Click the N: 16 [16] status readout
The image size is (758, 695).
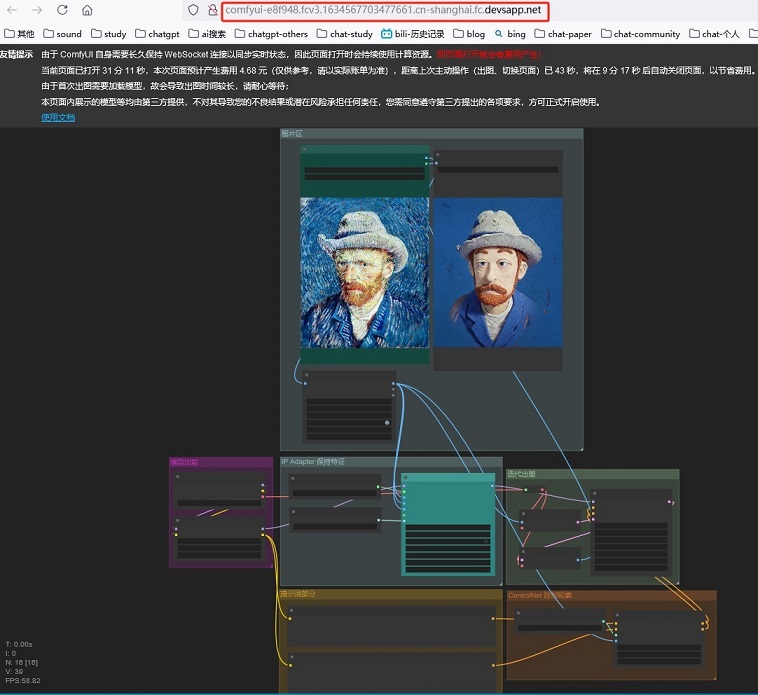tap(21, 663)
